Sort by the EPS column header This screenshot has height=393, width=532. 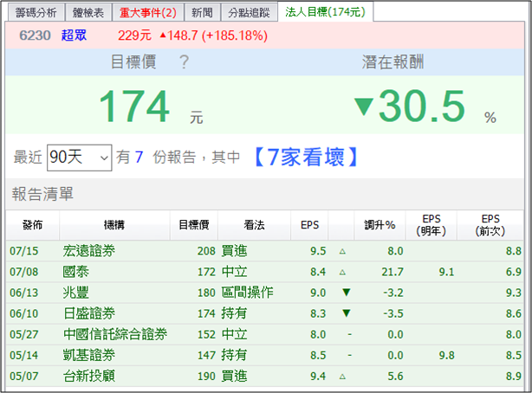pos(309,225)
